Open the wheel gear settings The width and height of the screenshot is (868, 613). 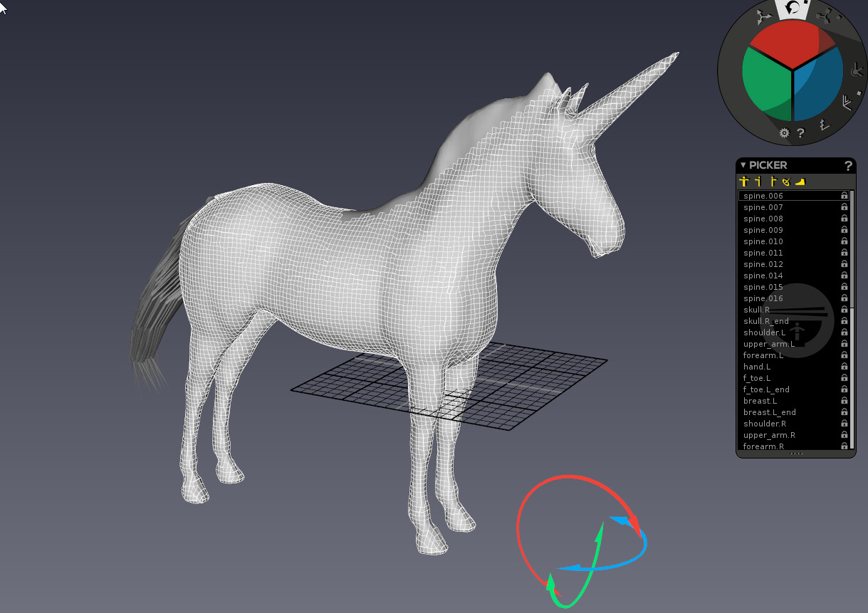[784, 132]
